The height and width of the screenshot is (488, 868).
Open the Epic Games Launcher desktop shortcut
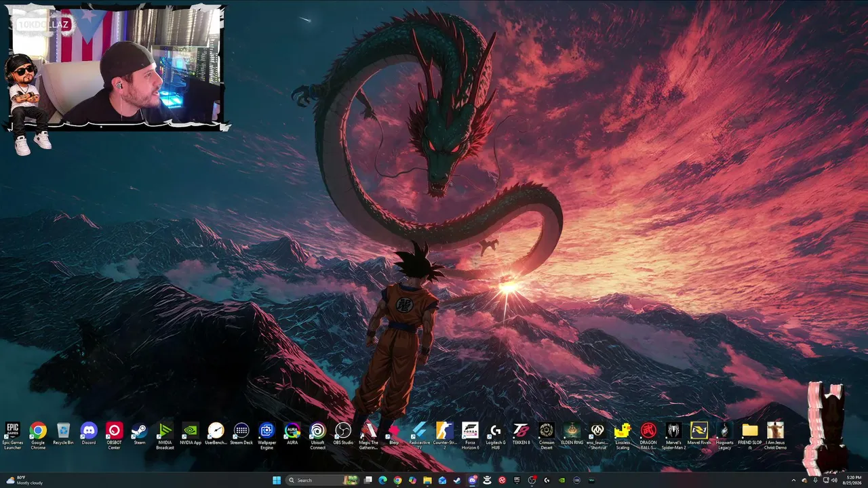tap(12, 435)
